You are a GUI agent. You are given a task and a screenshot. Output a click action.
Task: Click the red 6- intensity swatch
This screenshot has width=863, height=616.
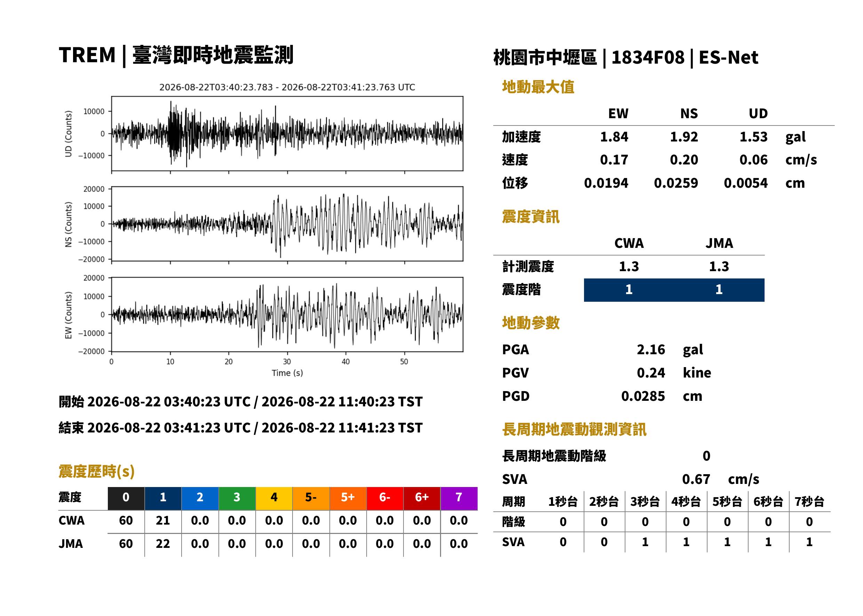(x=385, y=499)
